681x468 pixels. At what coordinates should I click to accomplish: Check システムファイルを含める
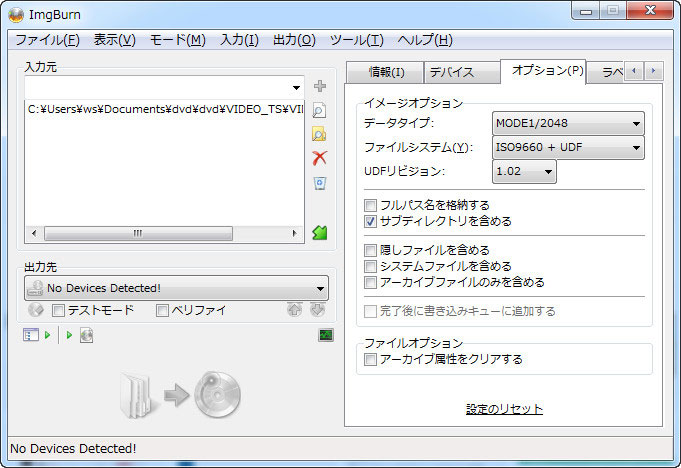(x=370, y=266)
